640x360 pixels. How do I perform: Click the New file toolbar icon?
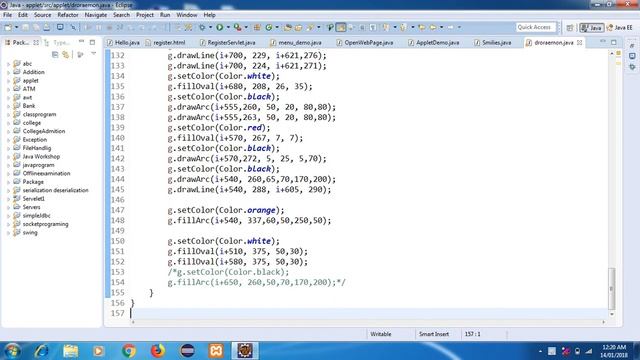click(x=8, y=27)
